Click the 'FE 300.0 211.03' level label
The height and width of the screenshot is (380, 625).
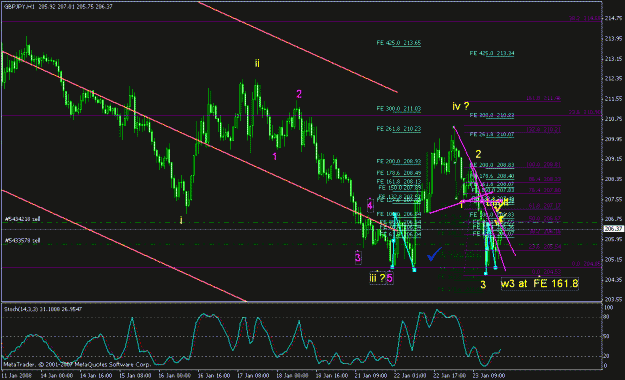(x=399, y=108)
